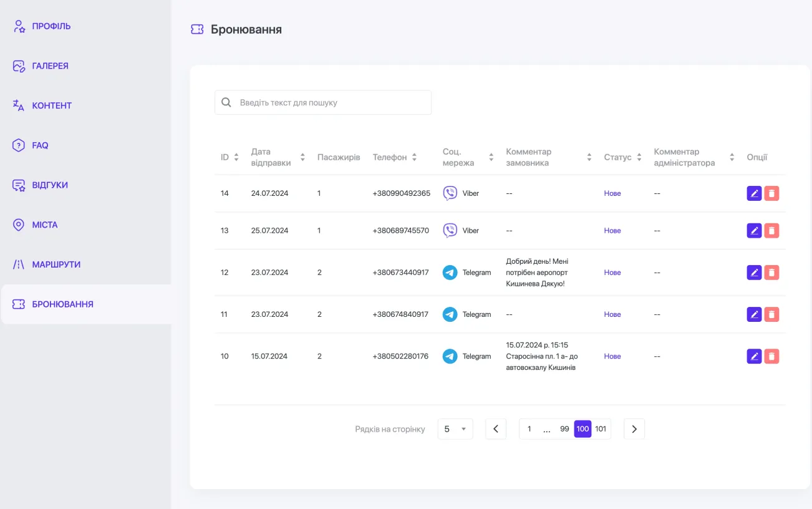Delete booking ID 14

771,193
